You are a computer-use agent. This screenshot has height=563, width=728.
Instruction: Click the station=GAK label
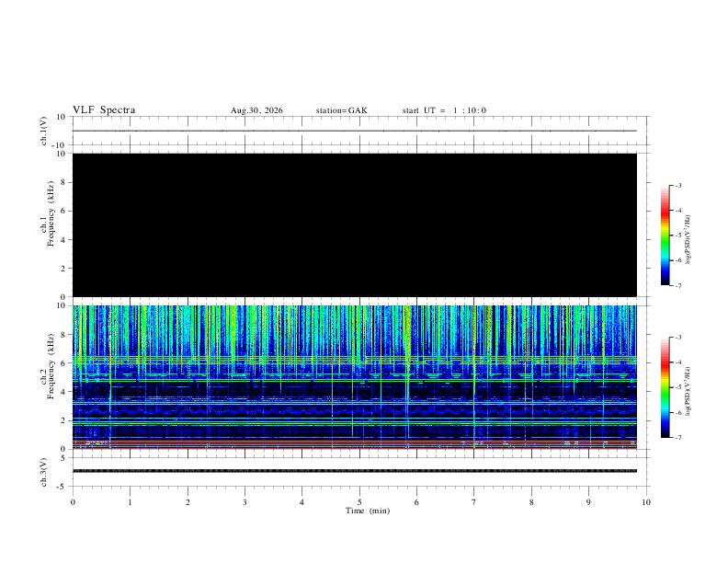[341, 110]
